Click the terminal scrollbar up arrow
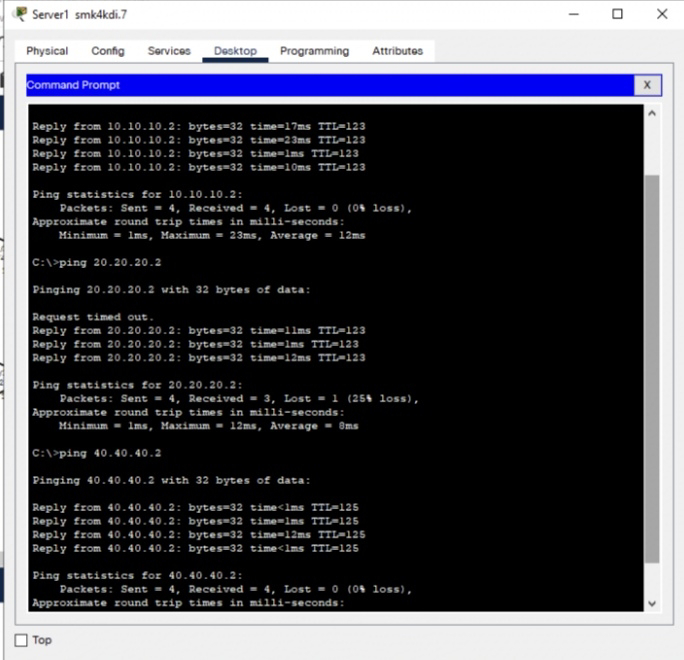 click(652, 113)
